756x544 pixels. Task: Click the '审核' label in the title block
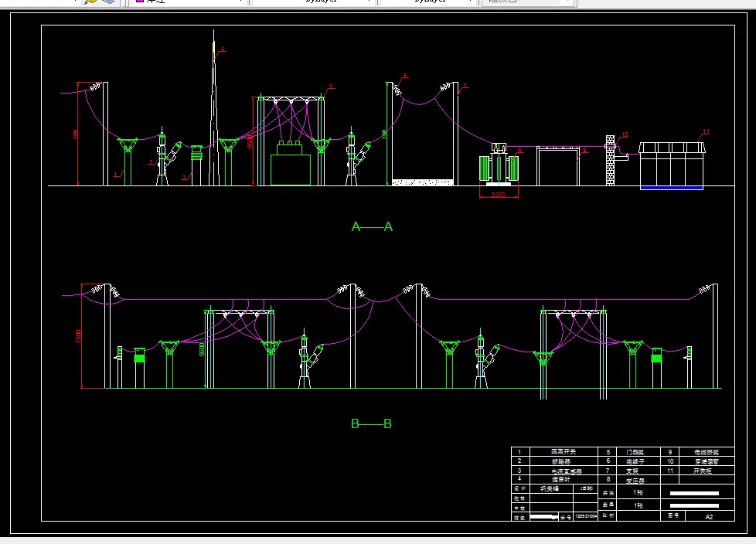tap(519, 508)
